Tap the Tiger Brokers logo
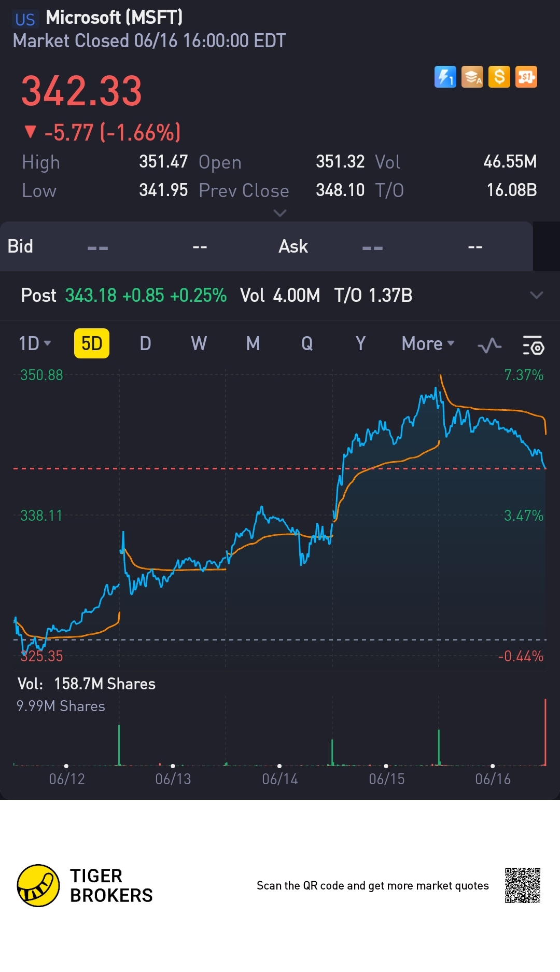This screenshot has height=972, width=560. (38, 885)
